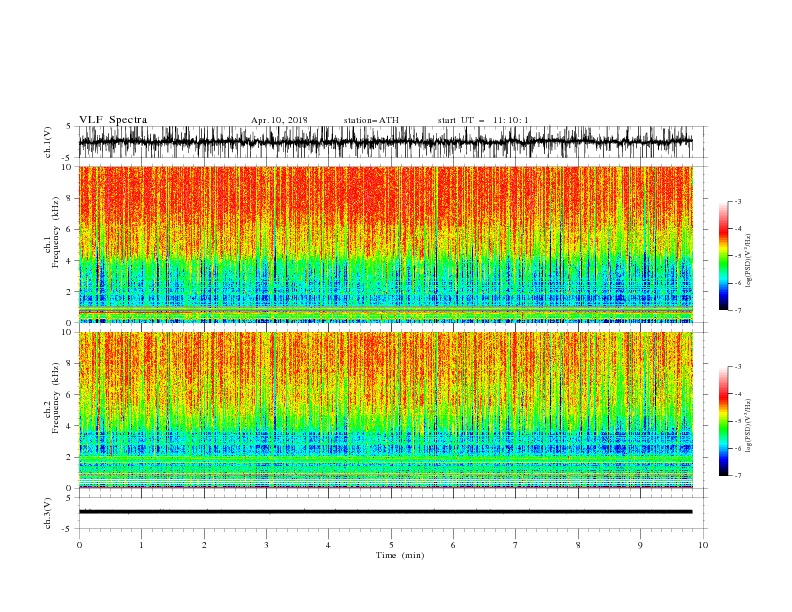Click the '5' tick on ch.1(V) axis
The width and height of the screenshot is (792, 612).
69,127
